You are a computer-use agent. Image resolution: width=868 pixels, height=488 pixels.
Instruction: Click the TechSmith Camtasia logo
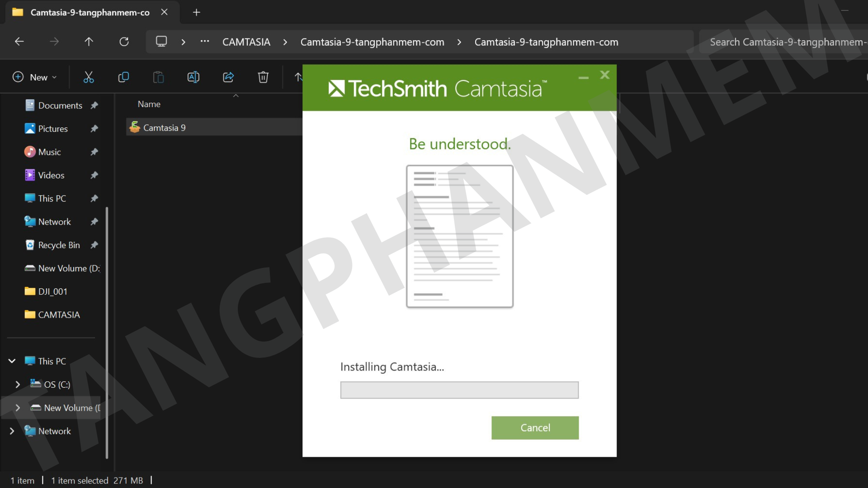point(438,88)
